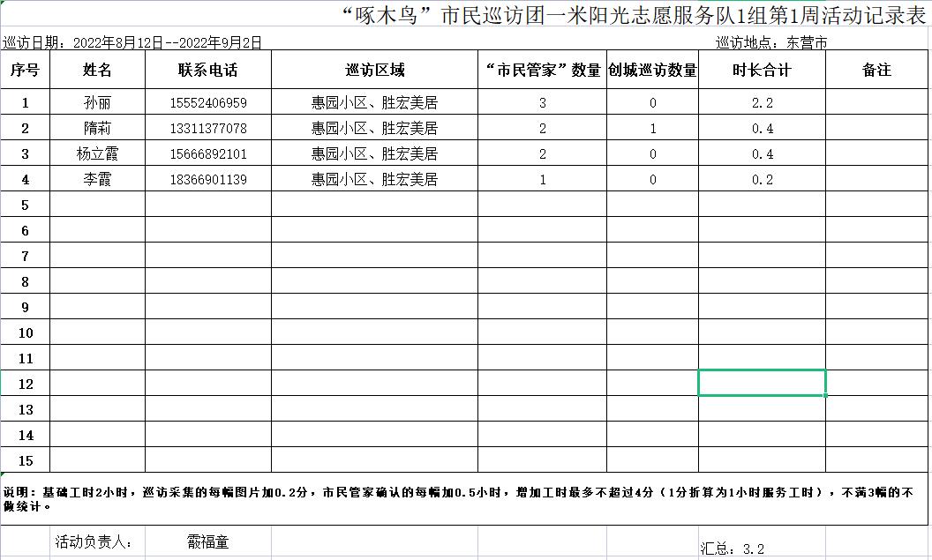Select the duration 0.4 in 隋莉's row
The height and width of the screenshot is (560, 932).
(x=762, y=128)
